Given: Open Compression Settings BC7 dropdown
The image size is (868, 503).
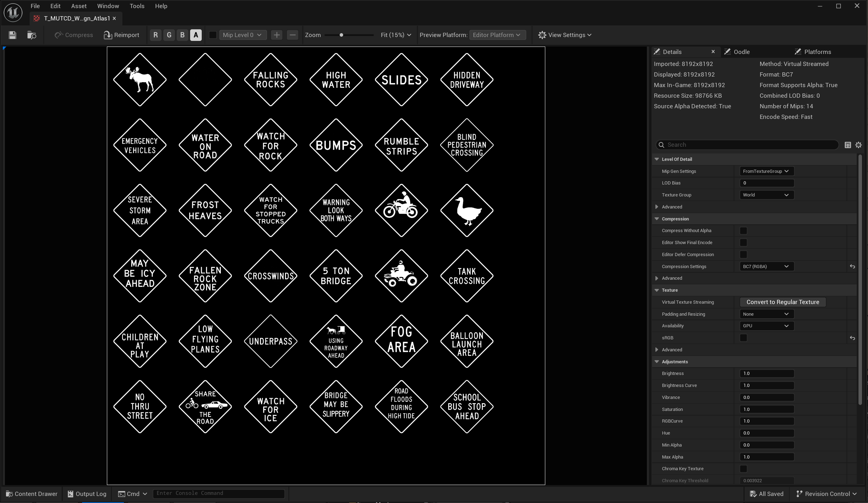Looking at the screenshot, I should point(766,267).
